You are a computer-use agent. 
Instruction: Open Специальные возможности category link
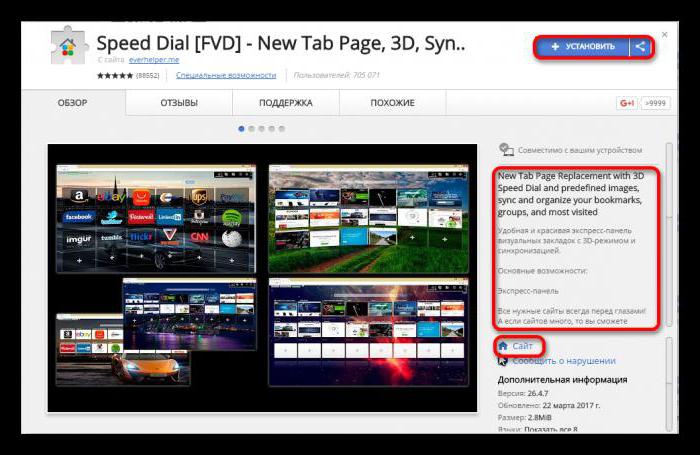point(226,75)
